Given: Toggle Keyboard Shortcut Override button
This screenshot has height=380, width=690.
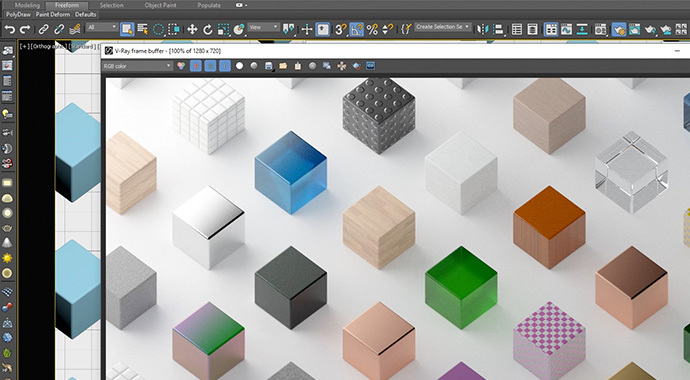Looking at the screenshot, I should [323, 29].
